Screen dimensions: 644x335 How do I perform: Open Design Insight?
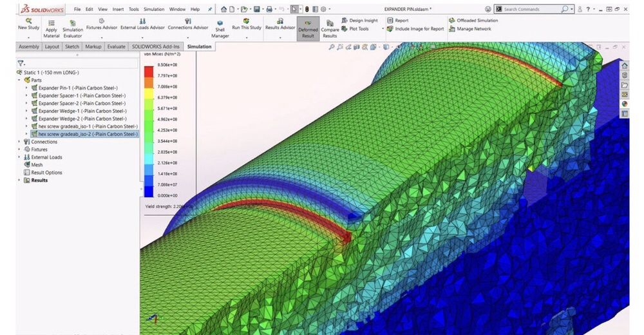[359, 20]
